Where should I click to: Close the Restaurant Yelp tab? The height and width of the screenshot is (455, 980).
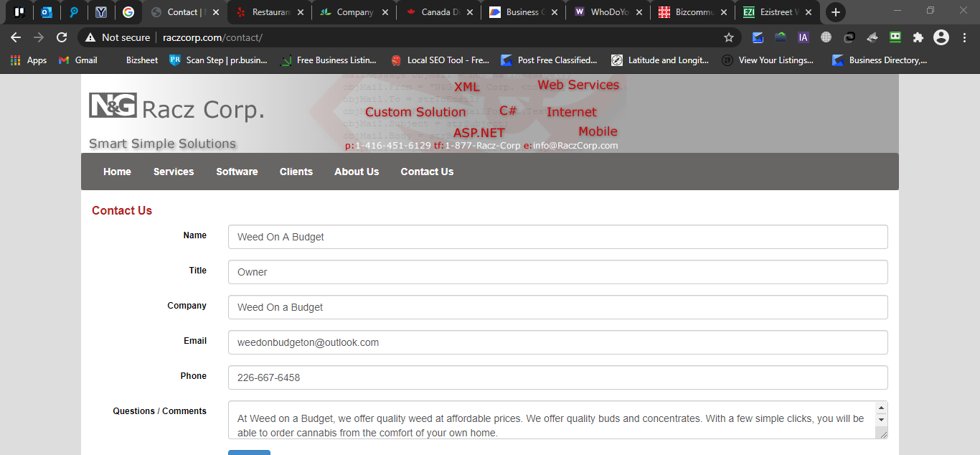pyautogui.click(x=300, y=12)
